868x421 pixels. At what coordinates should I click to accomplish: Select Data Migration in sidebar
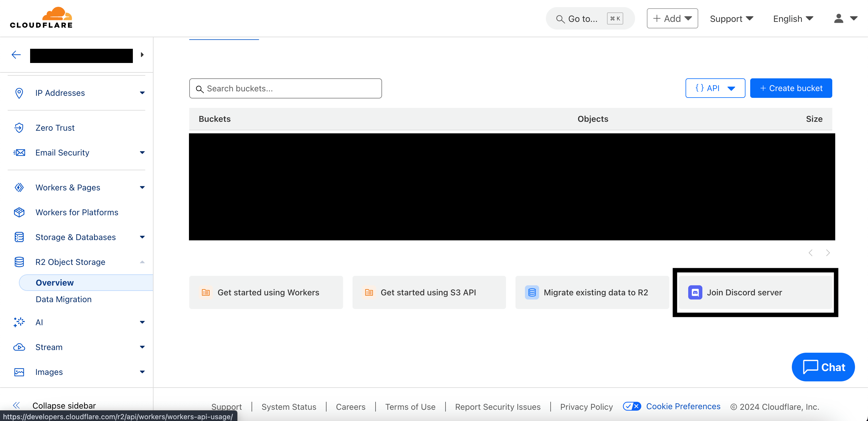pos(63,299)
